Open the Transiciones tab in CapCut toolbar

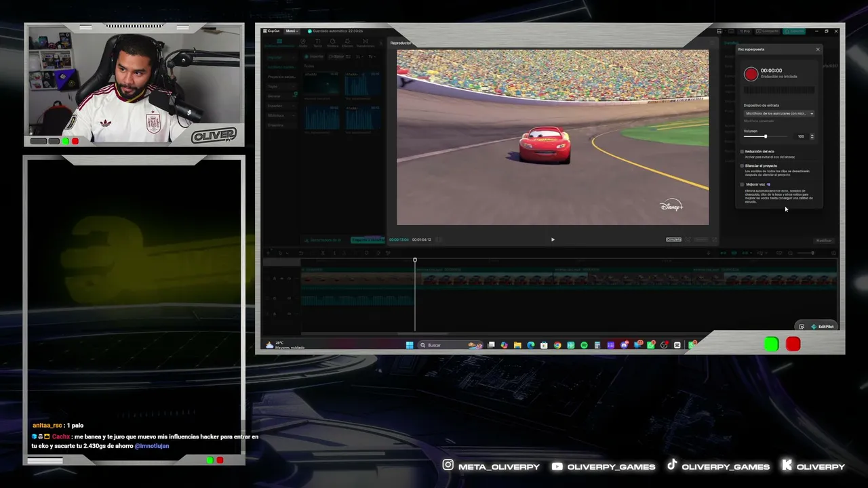tap(365, 43)
